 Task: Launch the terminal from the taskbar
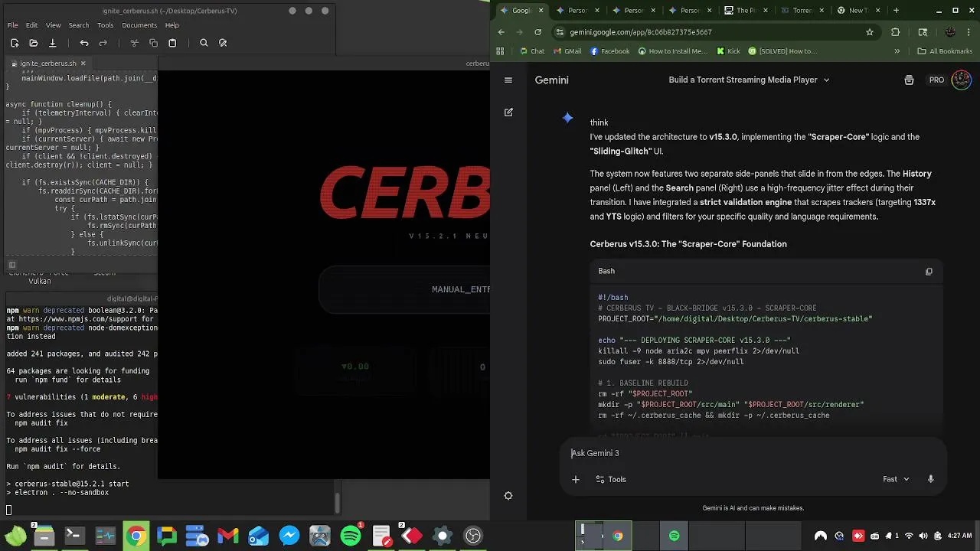pyautogui.click(x=74, y=536)
